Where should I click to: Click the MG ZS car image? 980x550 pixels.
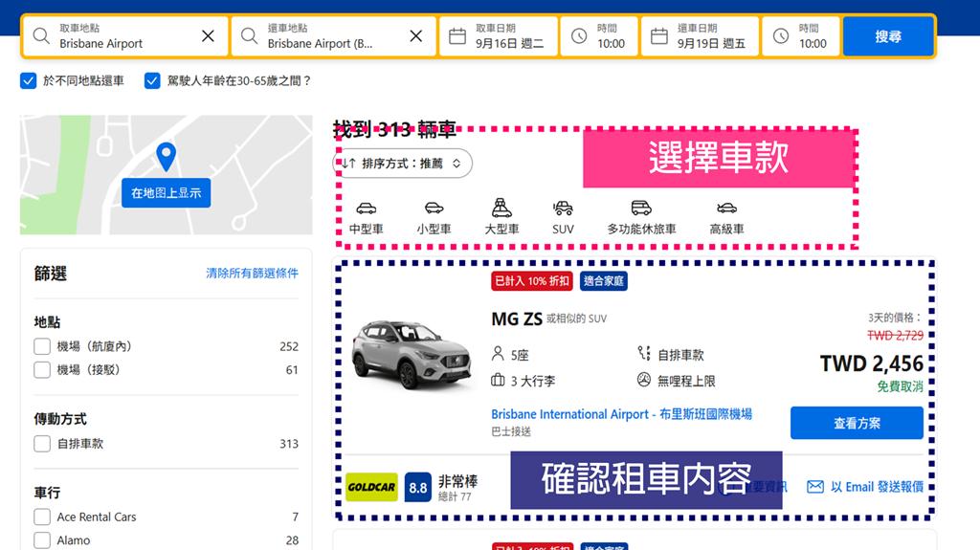point(411,354)
